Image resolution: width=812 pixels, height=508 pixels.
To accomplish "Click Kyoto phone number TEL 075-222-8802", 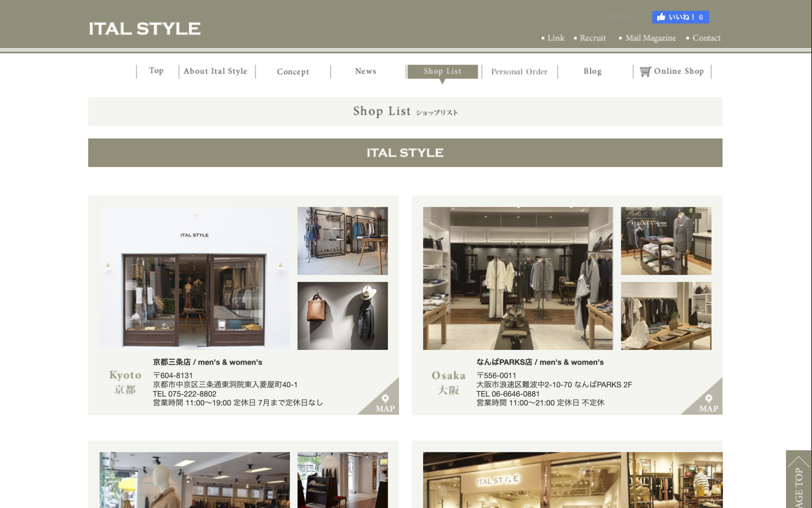I will 185,394.
